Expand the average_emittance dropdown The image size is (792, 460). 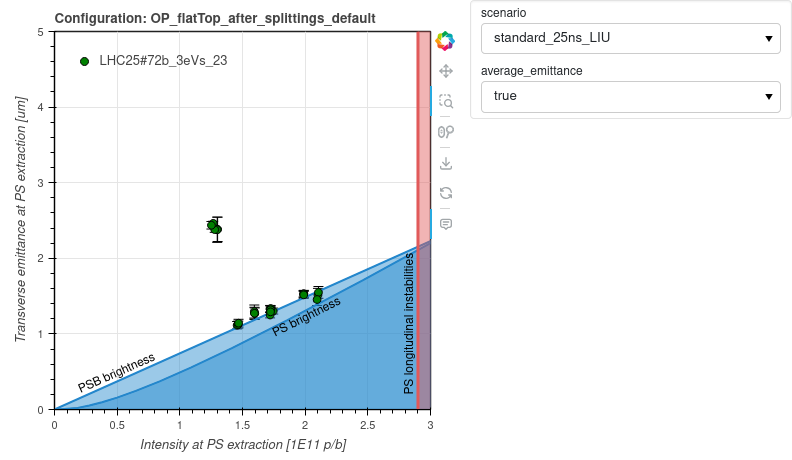coord(630,96)
